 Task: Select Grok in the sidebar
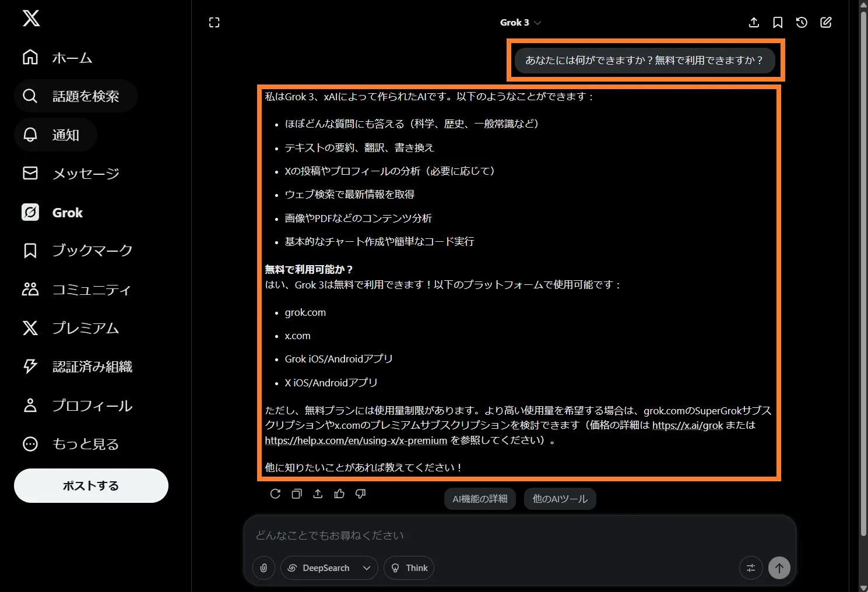52,212
